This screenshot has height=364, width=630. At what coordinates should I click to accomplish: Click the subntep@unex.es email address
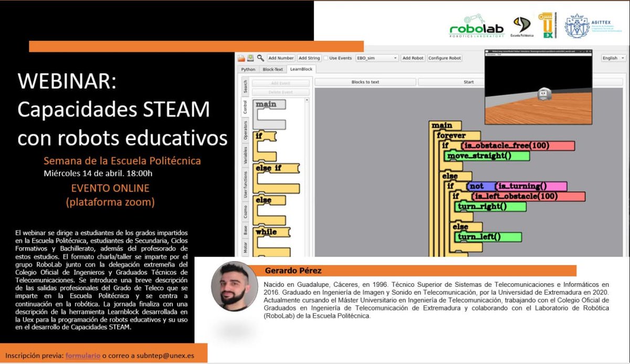pyautogui.click(x=166, y=356)
